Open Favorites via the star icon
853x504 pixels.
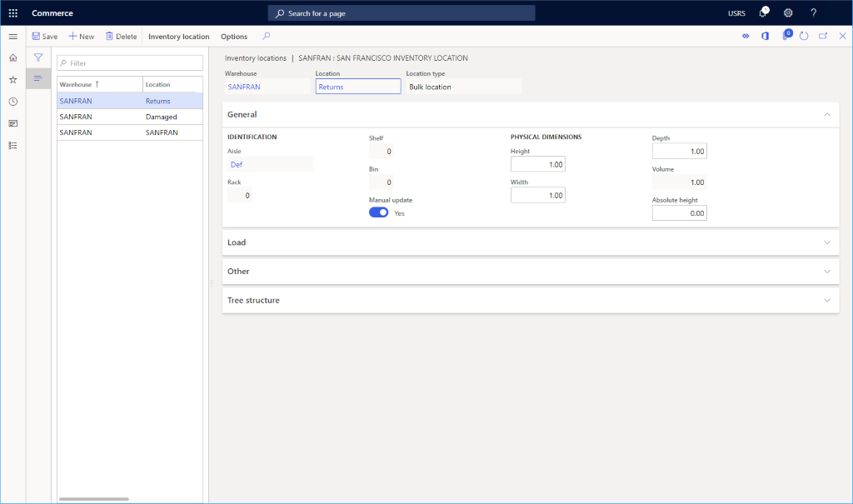point(12,78)
